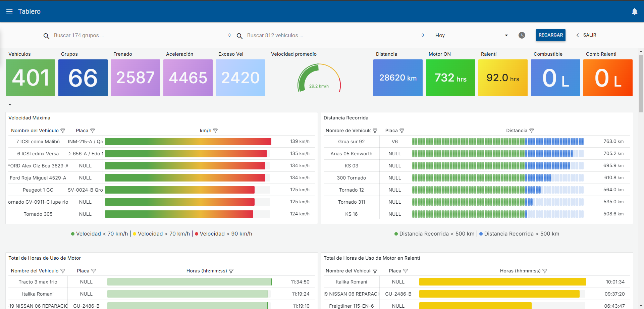Viewport: 644px width, 309px height.
Task: Filter Velocidad Máxima by Placa column
Action: [x=93, y=131]
